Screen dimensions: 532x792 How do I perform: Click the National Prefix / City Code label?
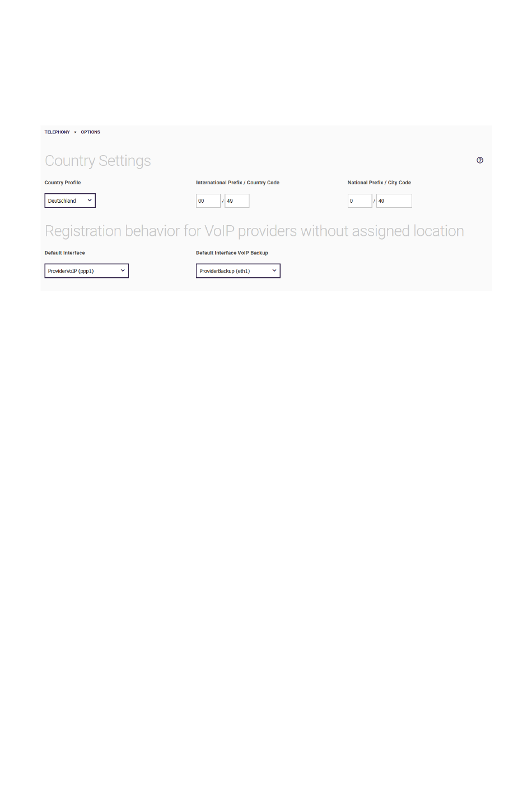point(379,183)
